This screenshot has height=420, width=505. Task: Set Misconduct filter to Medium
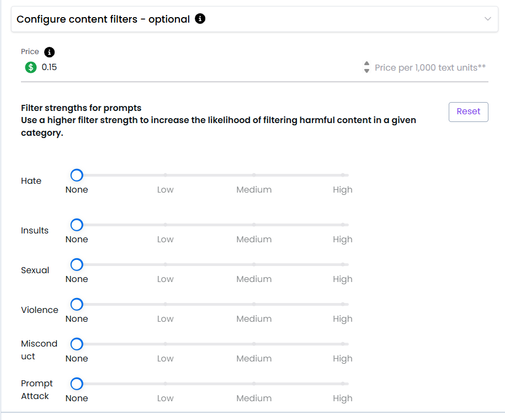[x=254, y=344]
